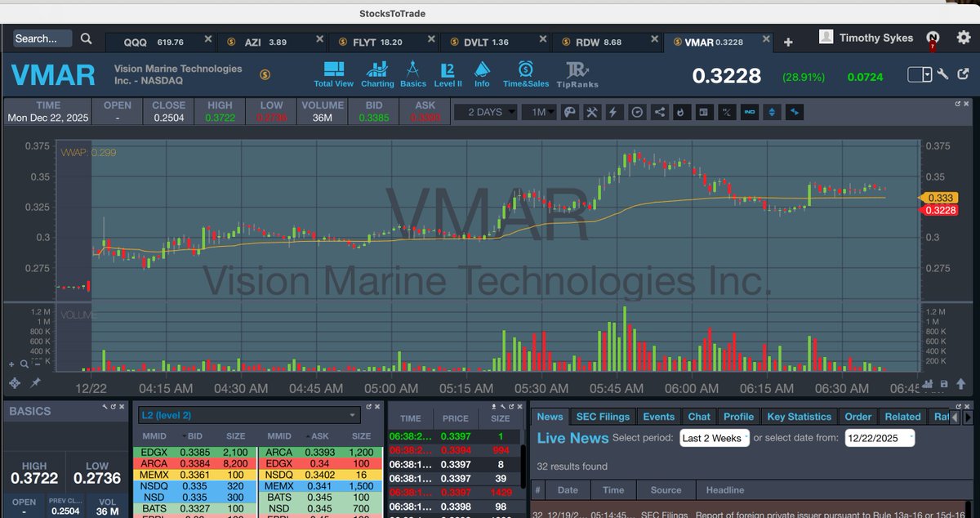
Task: Click the gold coin icon next to VMAR name
Action: pyautogui.click(x=265, y=74)
